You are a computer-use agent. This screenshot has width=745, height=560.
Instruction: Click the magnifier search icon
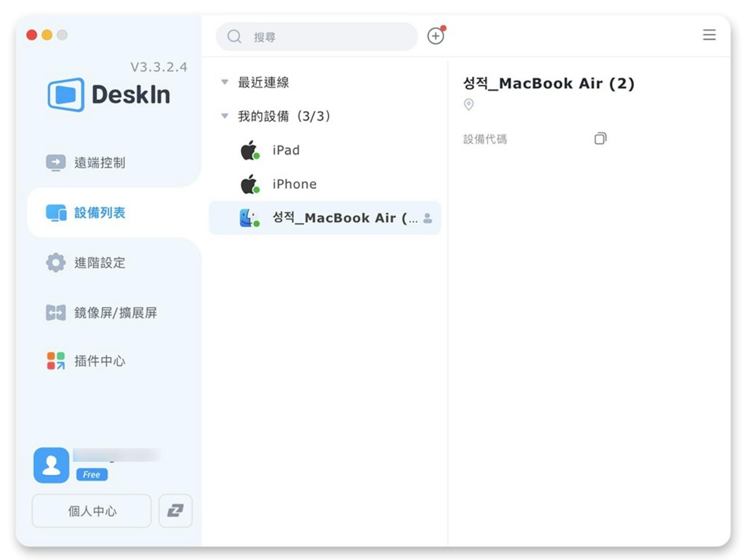234,37
